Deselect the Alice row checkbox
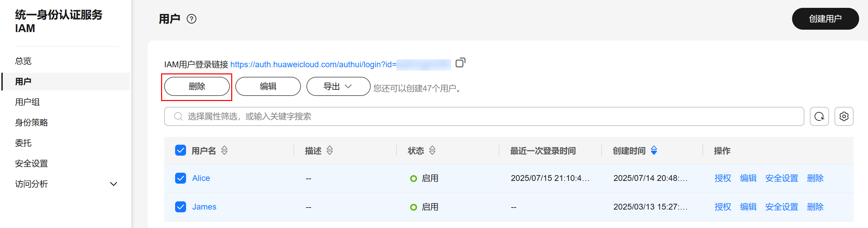 pos(181,178)
